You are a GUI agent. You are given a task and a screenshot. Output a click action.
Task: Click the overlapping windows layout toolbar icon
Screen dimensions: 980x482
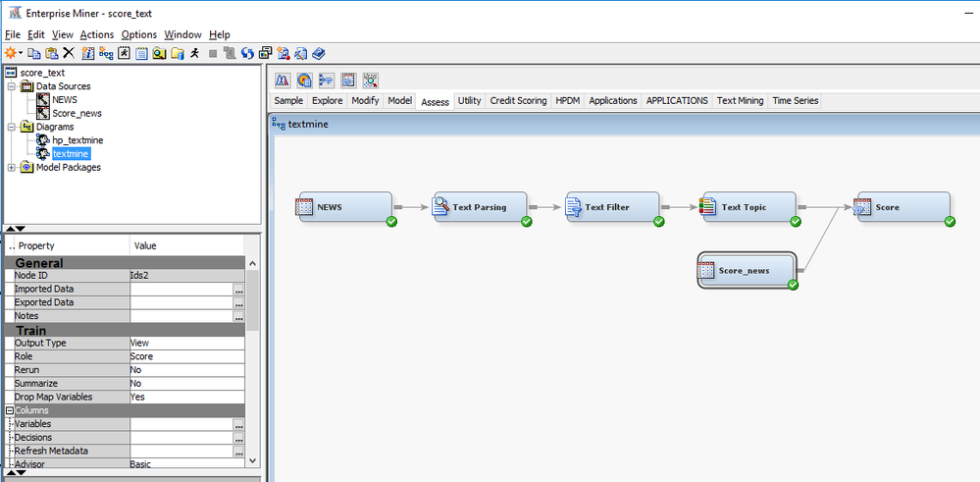click(266, 53)
